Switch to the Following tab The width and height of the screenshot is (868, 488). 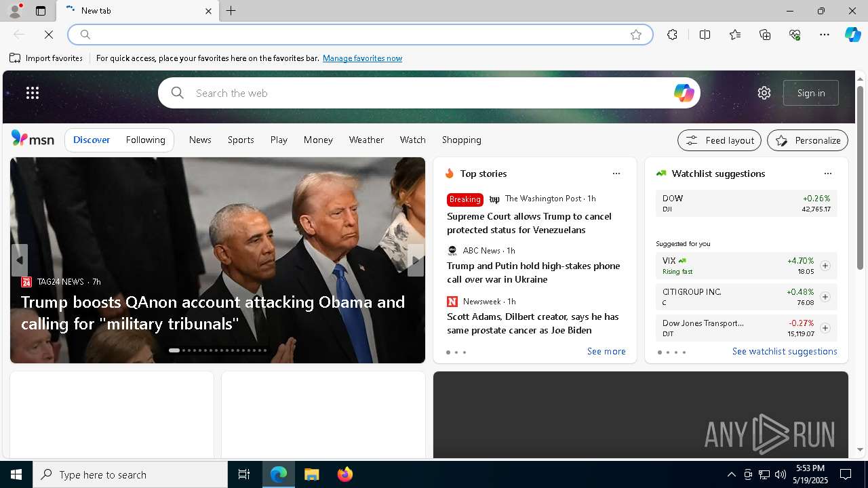(145, 140)
